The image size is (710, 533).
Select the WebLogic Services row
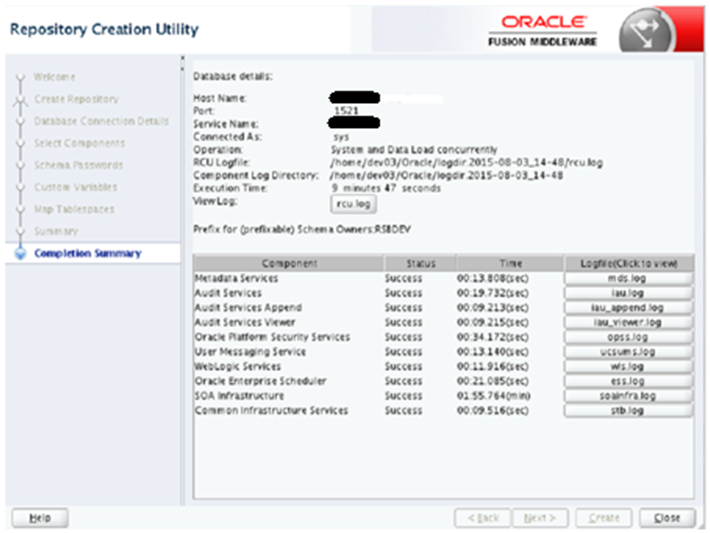[444, 366]
